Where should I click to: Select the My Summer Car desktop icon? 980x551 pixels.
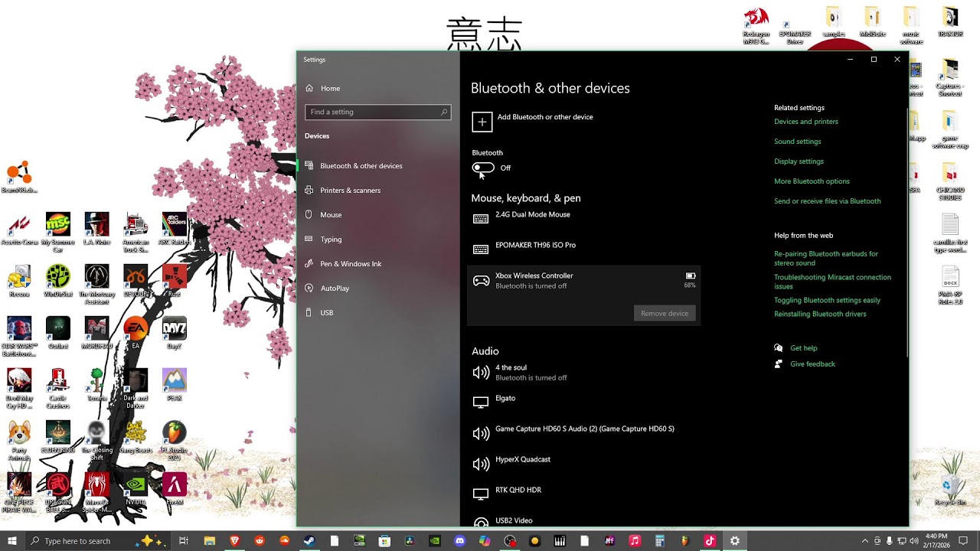click(58, 233)
